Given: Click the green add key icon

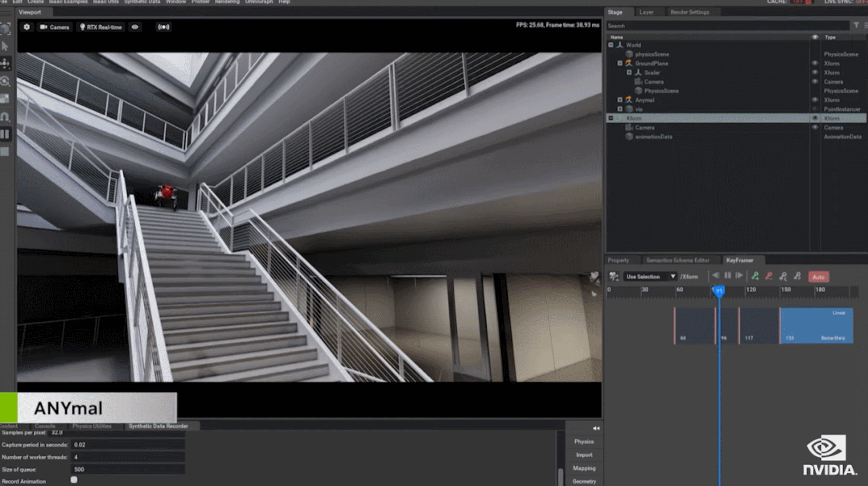Looking at the screenshot, I should [x=755, y=276].
